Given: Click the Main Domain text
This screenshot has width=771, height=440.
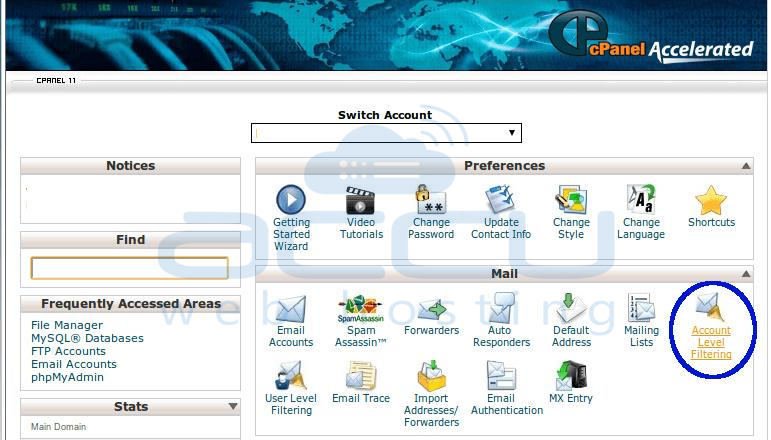Looking at the screenshot, I should 58,427.
